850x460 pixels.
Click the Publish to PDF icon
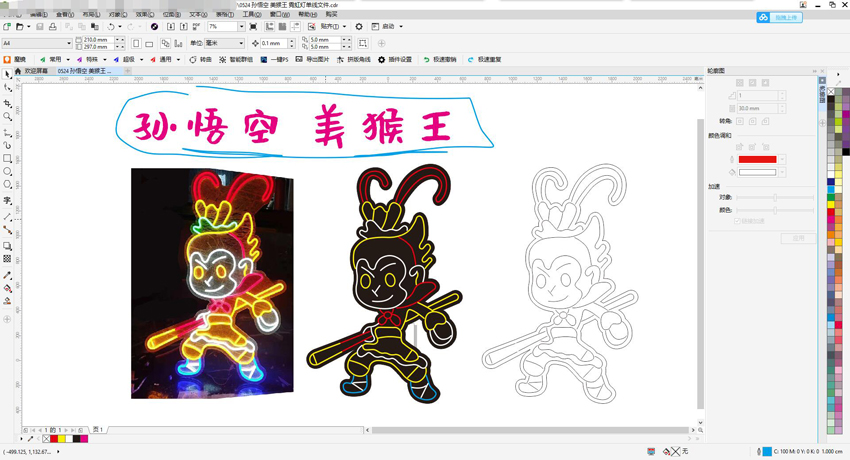(196, 27)
